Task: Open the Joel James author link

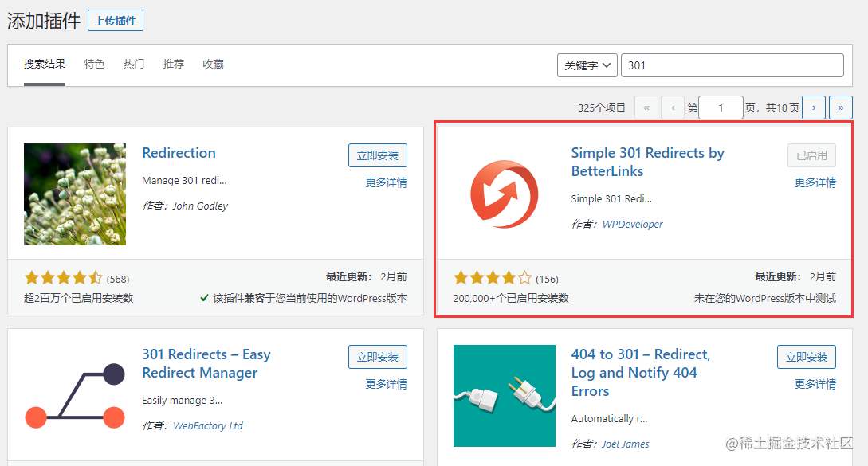Action: pyautogui.click(x=626, y=444)
